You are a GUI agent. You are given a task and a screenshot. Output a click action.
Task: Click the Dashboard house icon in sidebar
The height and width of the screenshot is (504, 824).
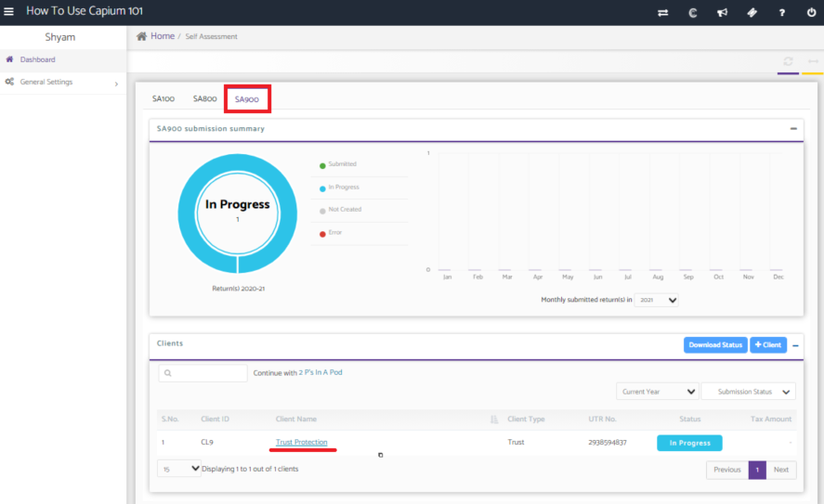click(9, 59)
